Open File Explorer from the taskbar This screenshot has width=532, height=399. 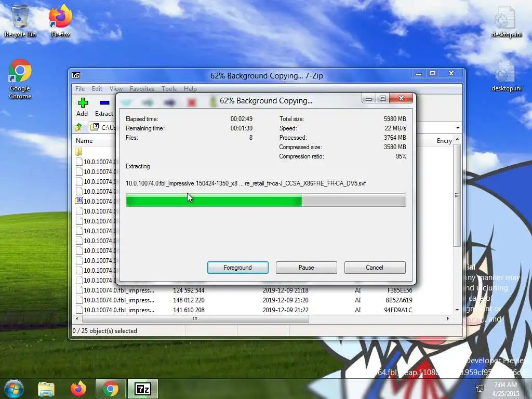[46, 389]
